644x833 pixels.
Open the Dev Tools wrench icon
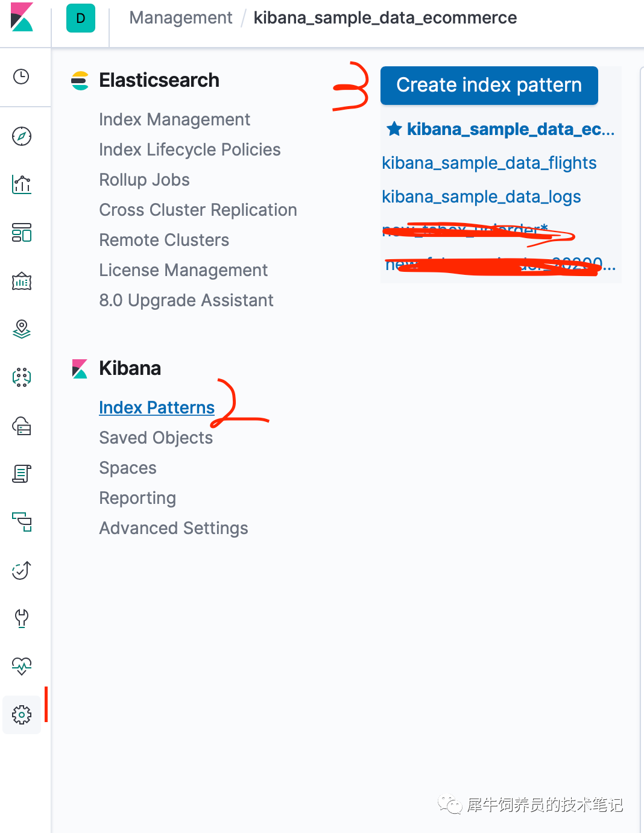click(x=22, y=618)
